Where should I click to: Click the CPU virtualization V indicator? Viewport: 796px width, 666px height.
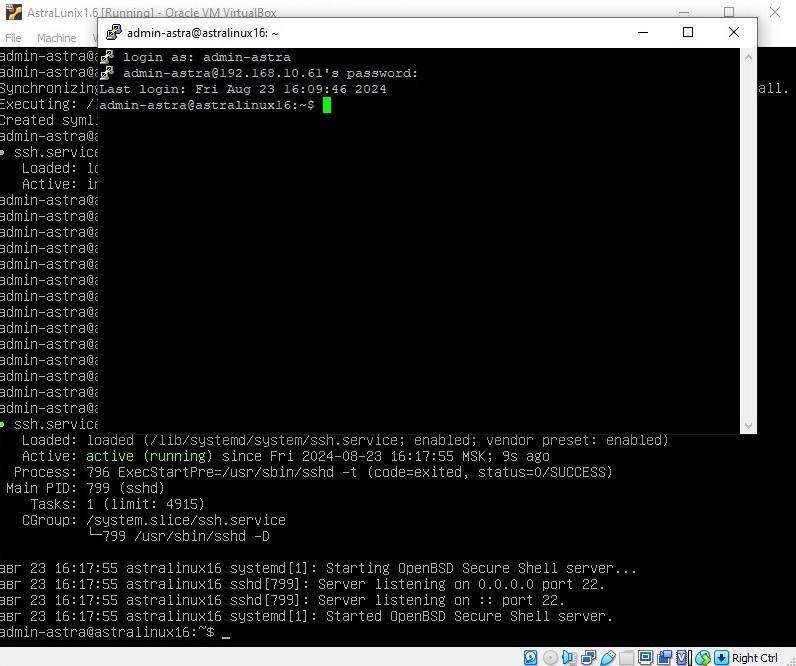(684, 657)
